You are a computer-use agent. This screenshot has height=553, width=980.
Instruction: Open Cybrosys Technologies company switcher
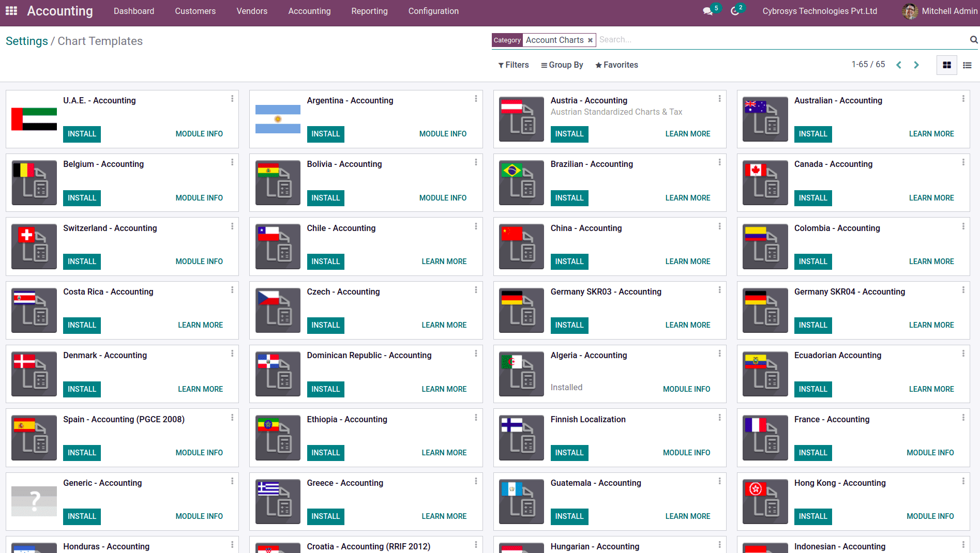[820, 11]
